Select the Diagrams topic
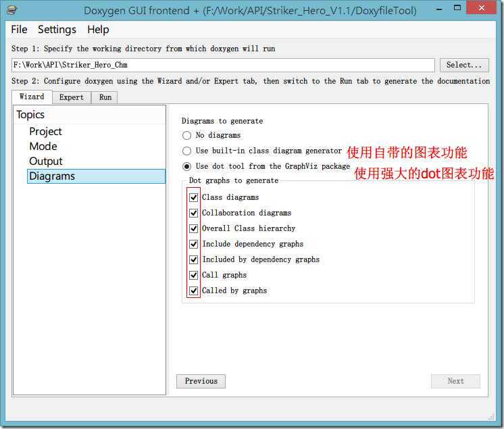Image resolution: width=504 pixels, height=429 pixels. (x=96, y=176)
